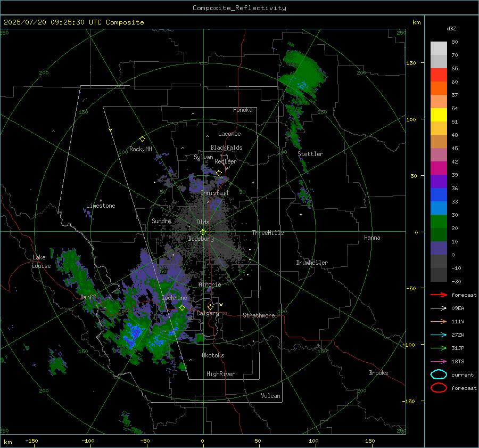Click the Airdrie label on map
Screen dimensions: 479x448
[210, 284]
